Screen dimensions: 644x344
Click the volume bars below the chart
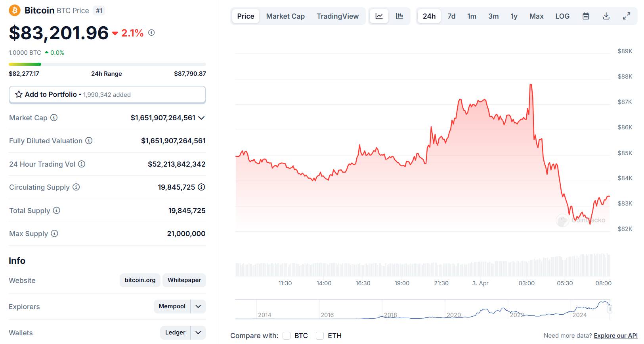pyautogui.click(x=423, y=266)
